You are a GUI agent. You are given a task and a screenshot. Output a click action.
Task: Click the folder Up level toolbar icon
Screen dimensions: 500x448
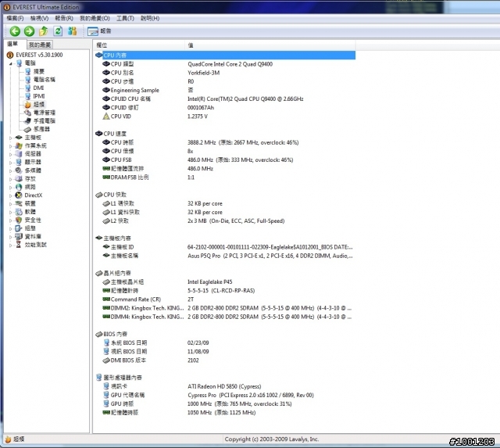(x=44, y=31)
